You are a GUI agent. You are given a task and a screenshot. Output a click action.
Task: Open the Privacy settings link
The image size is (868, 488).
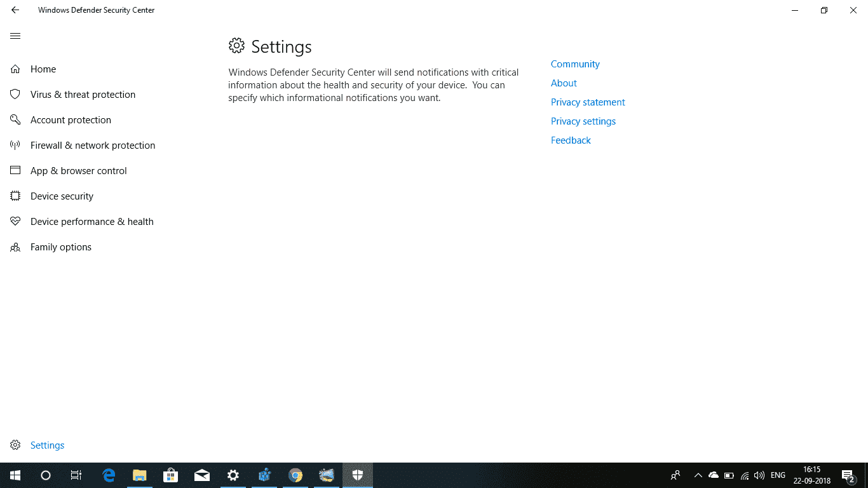(583, 121)
